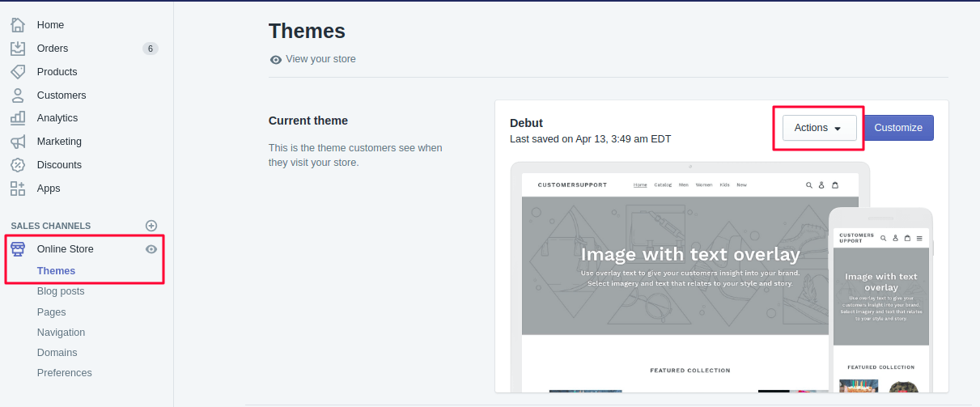Click the Products tag icon
Image resolution: width=980 pixels, height=407 pixels.
click(x=18, y=72)
